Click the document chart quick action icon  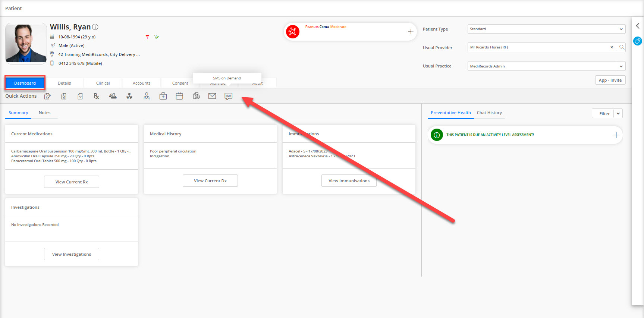click(80, 96)
